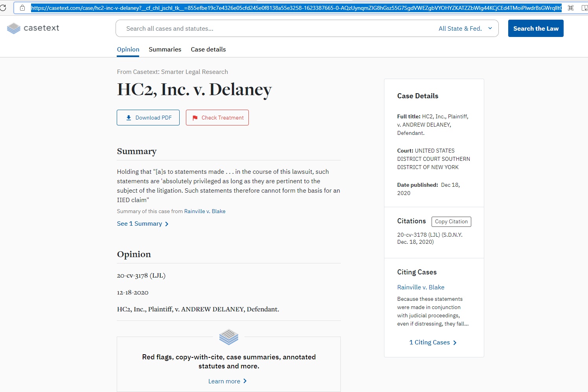Switch to the Summaries tab
This screenshot has height=392, width=588.
point(165,49)
